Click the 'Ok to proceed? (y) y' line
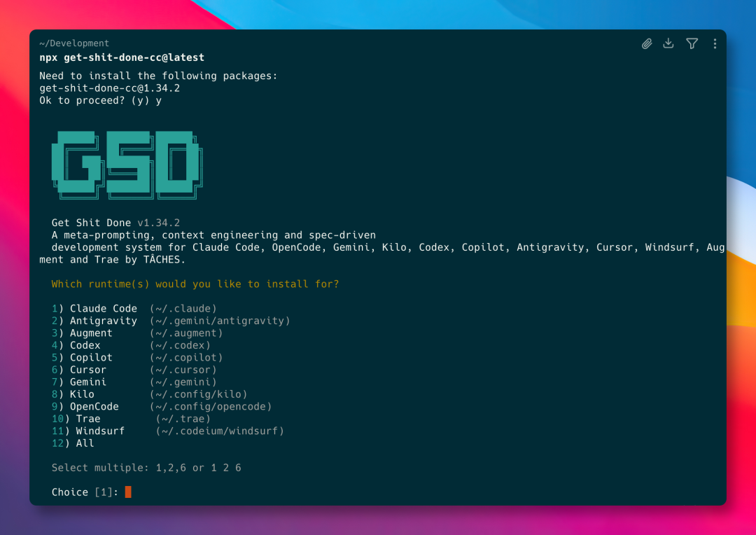The image size is (756, 535). click(100, 100)
